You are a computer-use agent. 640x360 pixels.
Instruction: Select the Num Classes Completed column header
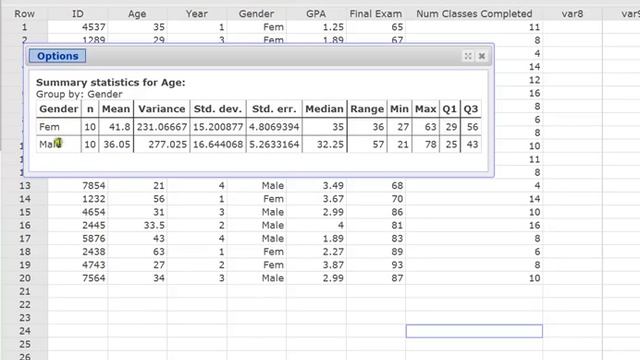(474, 14)
